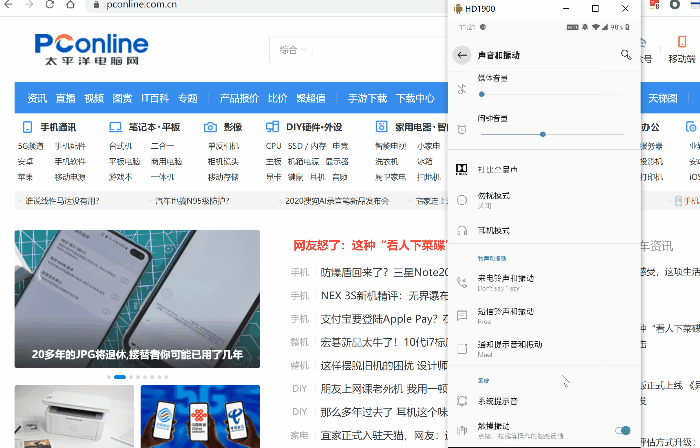Open the 20多年的JPG将退休 banner image
Image resolution: width=700 pixels, height=448 pixels.
click(137, 299)
